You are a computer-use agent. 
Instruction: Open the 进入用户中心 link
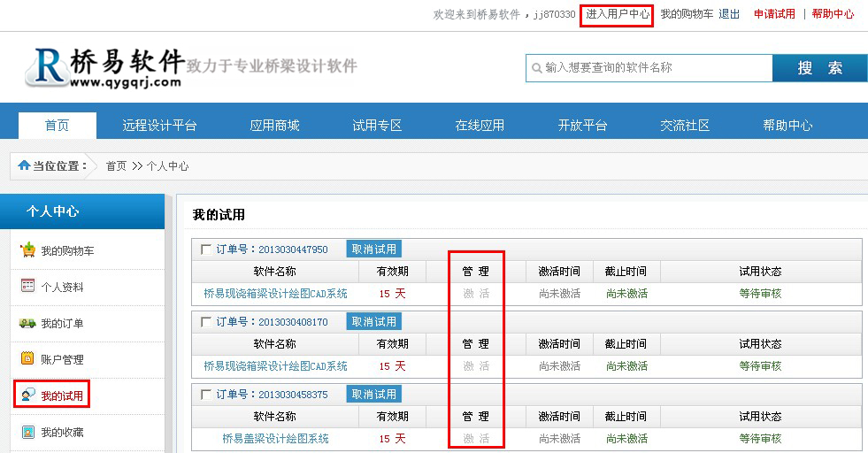point(617,14)
